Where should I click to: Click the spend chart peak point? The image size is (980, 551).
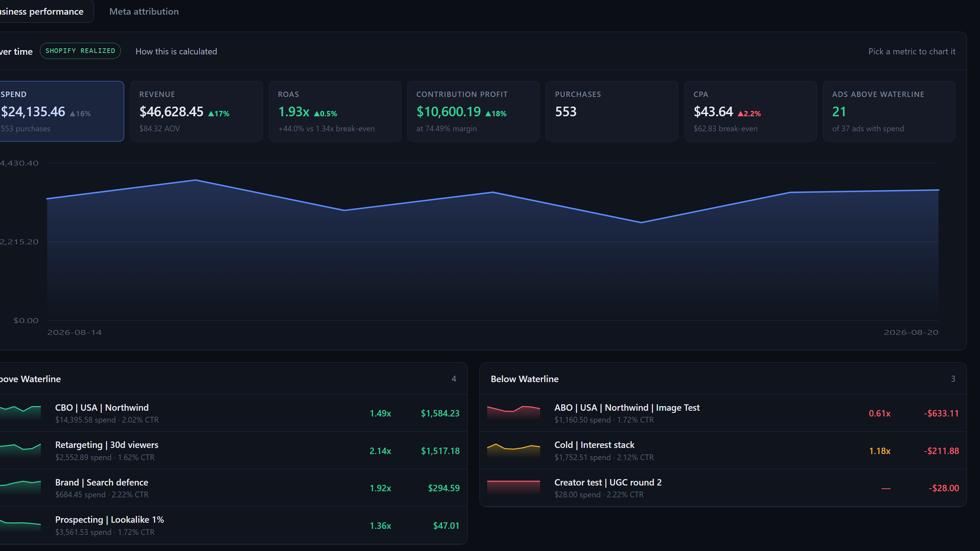point(196,180)
